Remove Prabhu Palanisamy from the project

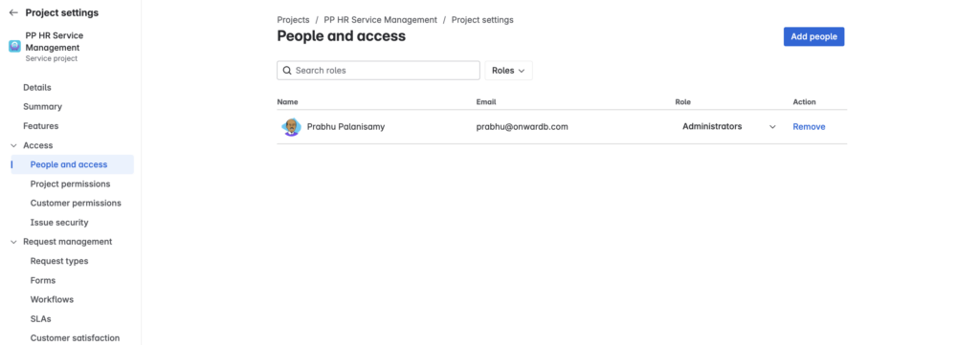tap(809, 127)
